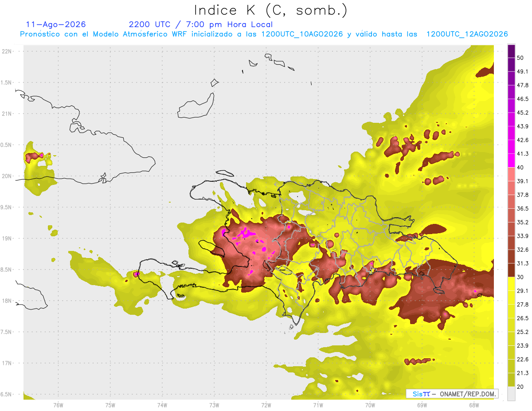The width and height of the screenshot is (532, 411).
Task: Click the colorbar value '37.8'
Action: click(522, 195)
